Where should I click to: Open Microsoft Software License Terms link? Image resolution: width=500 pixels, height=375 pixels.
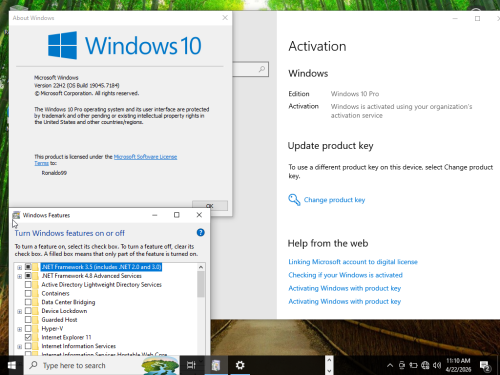point(145,157)
